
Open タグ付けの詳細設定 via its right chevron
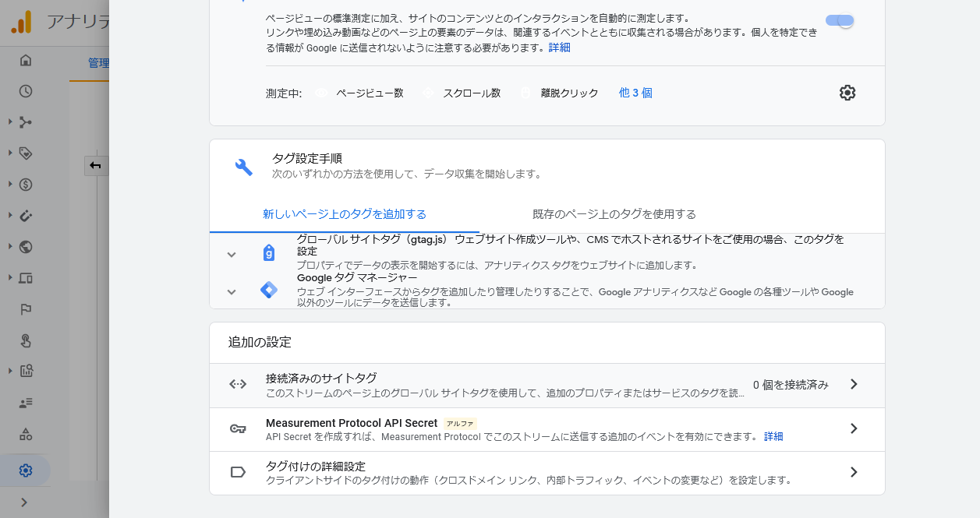coord(854,472)
